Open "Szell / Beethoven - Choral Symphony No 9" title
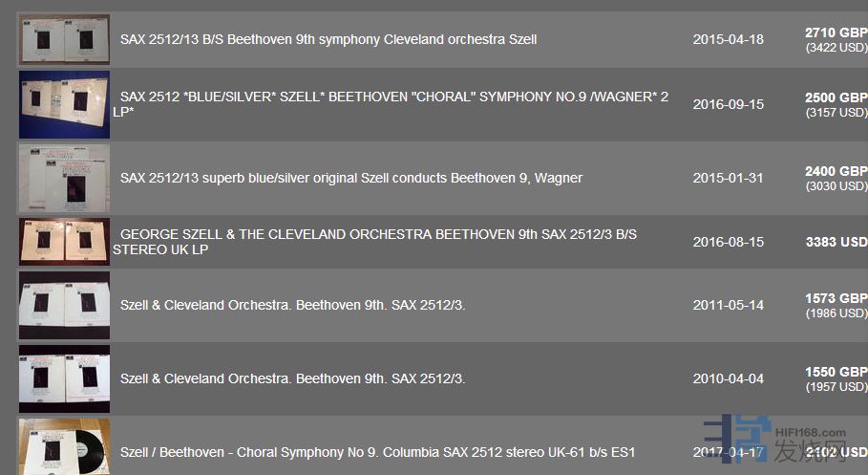This screenshot has width=868, height=475. click(377, 452)
